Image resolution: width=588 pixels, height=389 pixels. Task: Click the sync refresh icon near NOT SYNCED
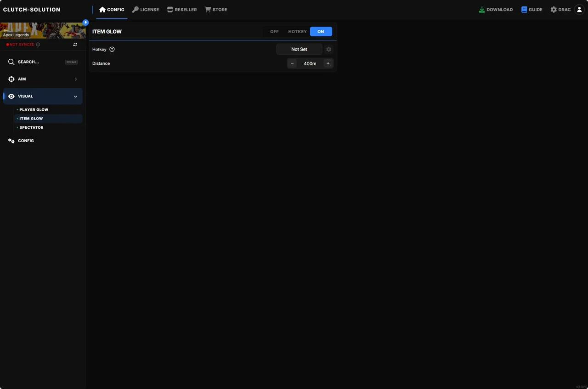click(x=75, y=44)
